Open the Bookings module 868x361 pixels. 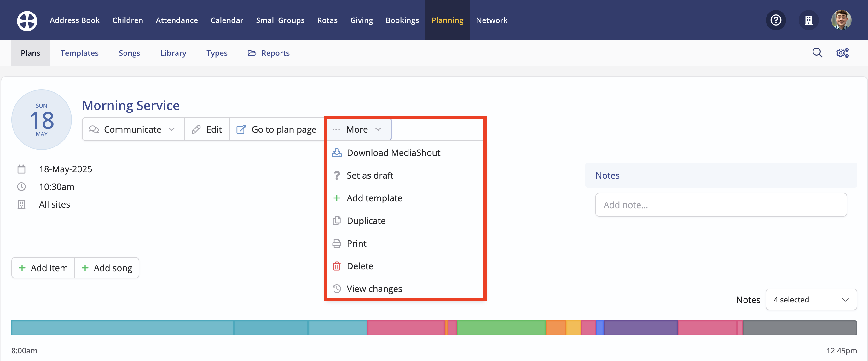pos(402,20)
